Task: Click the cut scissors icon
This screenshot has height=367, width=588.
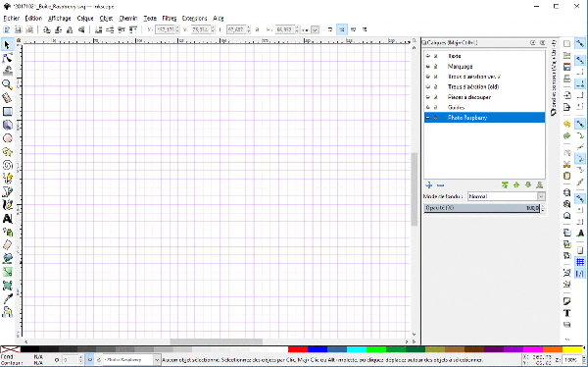Action: [x=567, y=164]
